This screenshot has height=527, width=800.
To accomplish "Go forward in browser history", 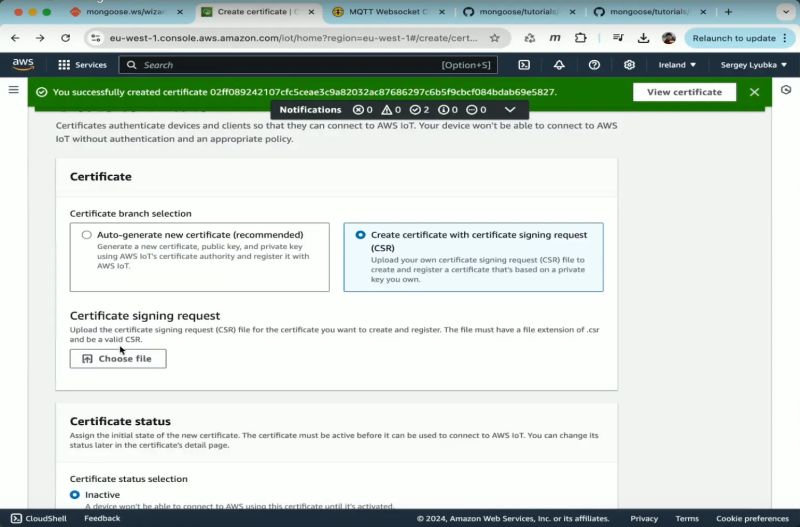I will click(x=40, y=38).
